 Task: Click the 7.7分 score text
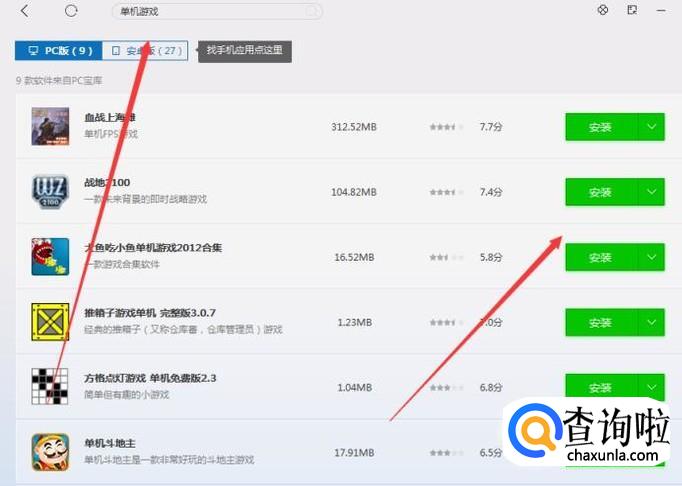[491, 127]
